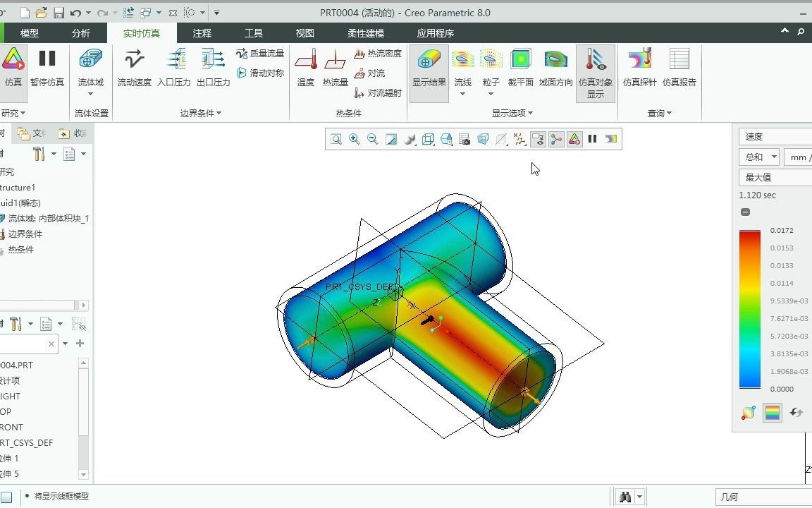Toggle the pause icon in the graphics toolbar
Viewport: 812px width, 508px height.
click(x=592, y=139)
